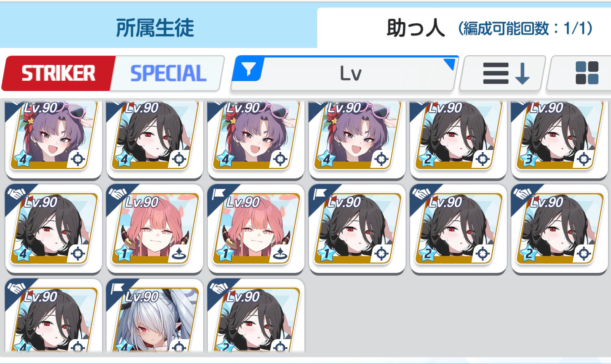
Task: Select the 助っ人 tab
Action: (x=415, y=28)
